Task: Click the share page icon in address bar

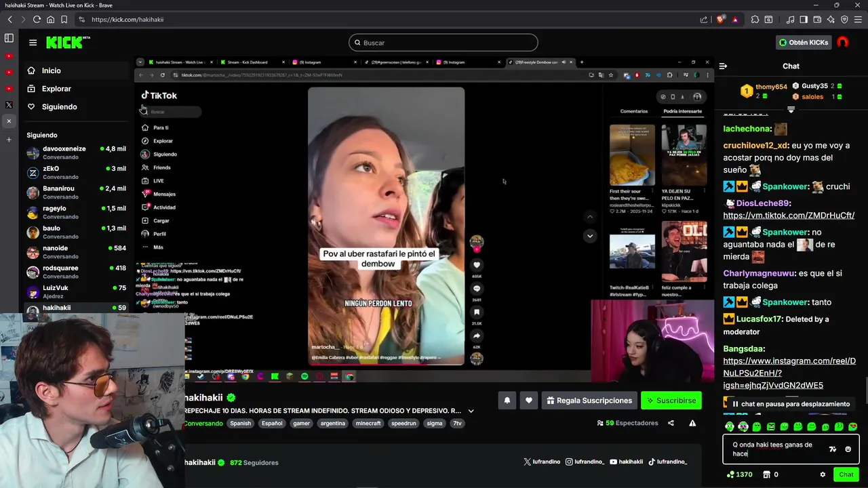Action: (x=704, y=20)
